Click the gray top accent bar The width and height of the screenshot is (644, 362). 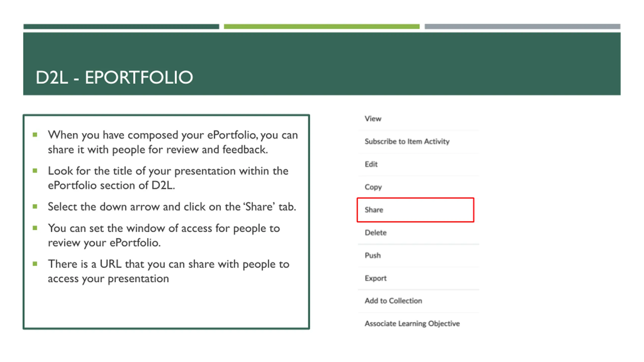click(x=522, y=27)
